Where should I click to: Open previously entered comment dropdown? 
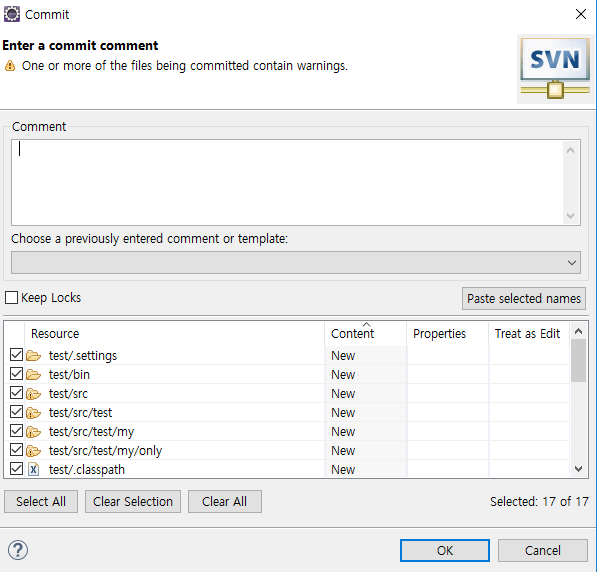(296, 262)
